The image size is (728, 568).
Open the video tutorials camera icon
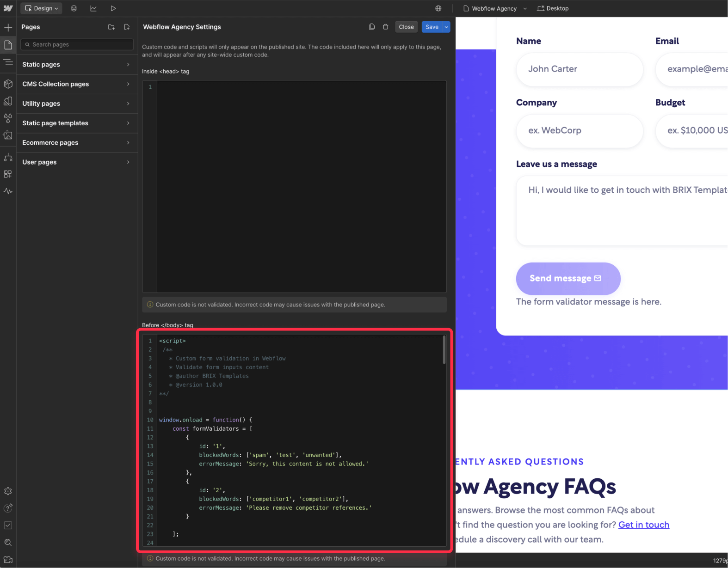(8, 560)
